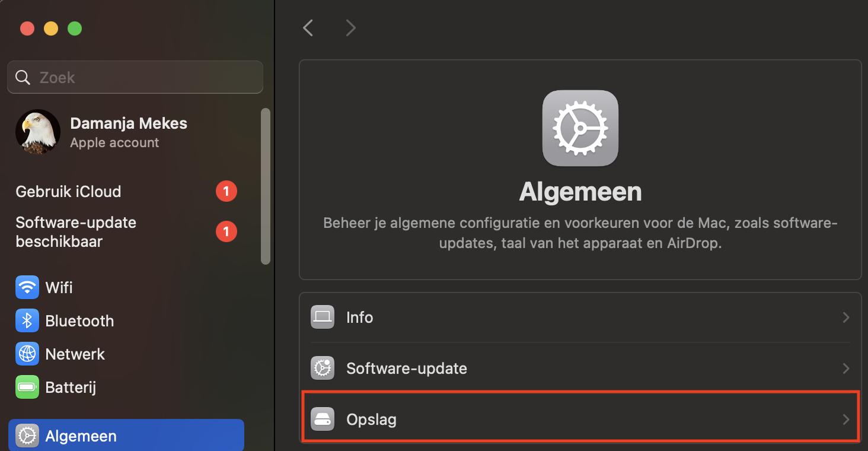Click the large Algemeen gear icon header

(x=580, y=128)
